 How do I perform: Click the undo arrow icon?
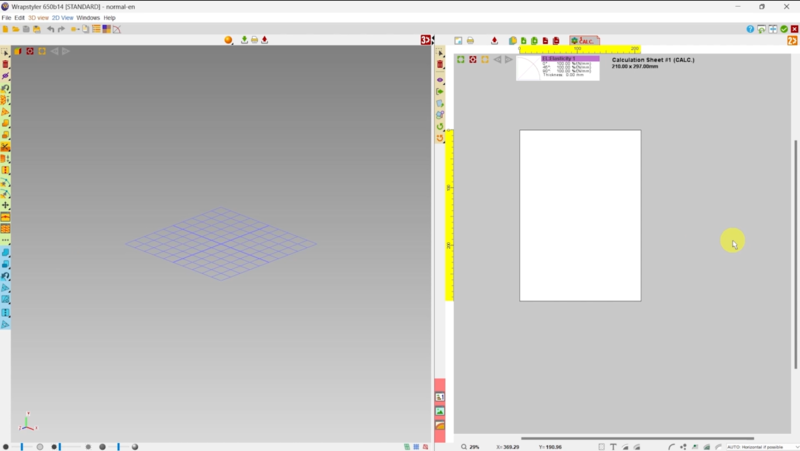tap(50, 29)
